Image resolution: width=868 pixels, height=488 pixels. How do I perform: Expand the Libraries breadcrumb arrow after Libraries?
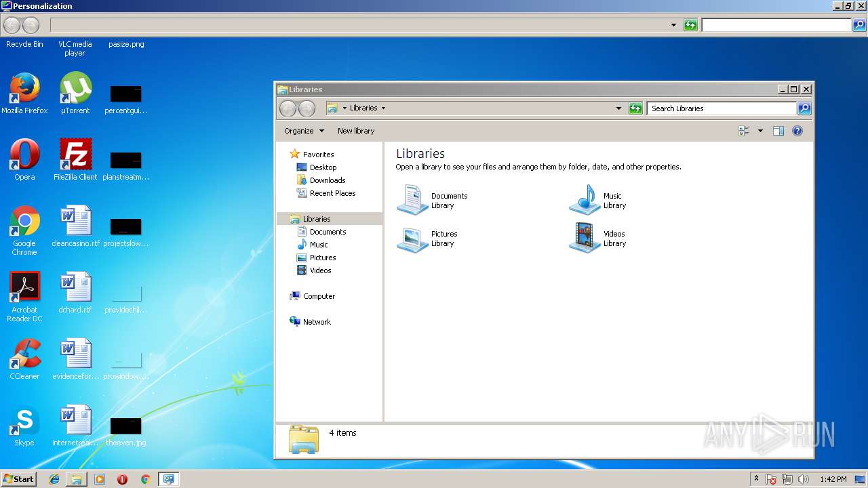coord(383,108)
